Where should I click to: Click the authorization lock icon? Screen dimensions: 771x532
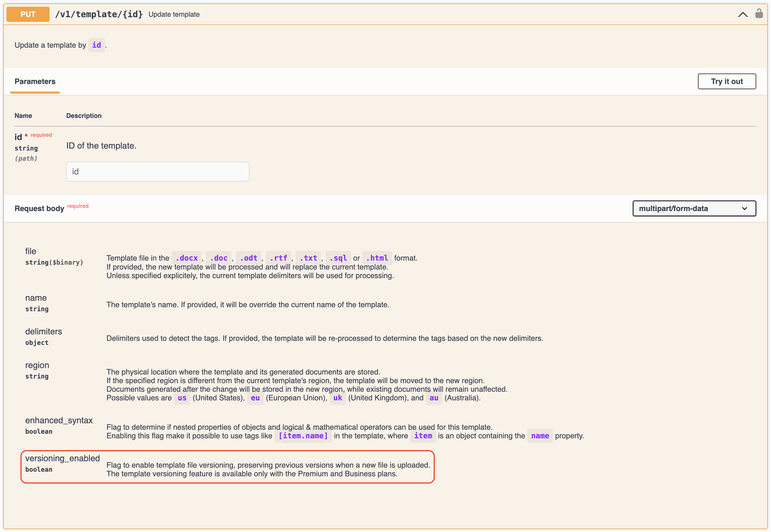(759, 13)
